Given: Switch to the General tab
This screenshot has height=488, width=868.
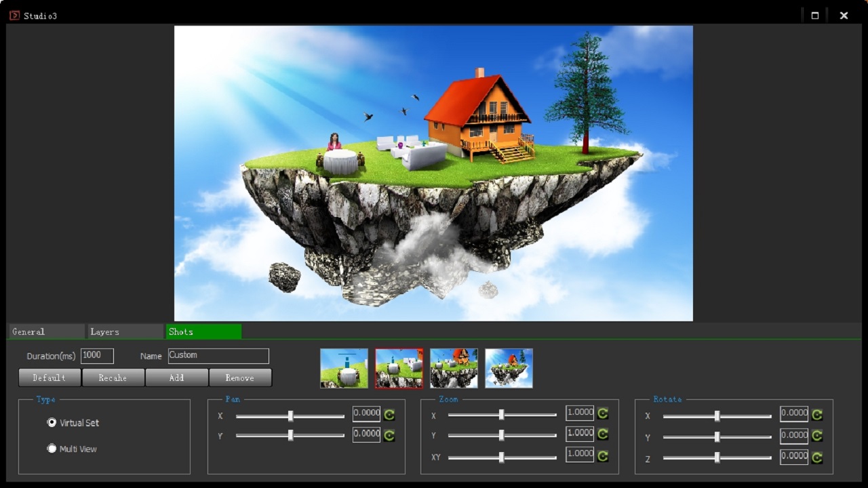Looking at the screenshot, I should tap(46, 331).
